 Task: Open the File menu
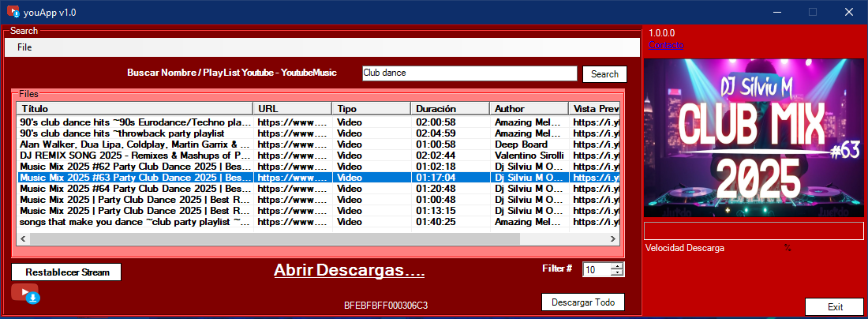[x=24, y=47]
